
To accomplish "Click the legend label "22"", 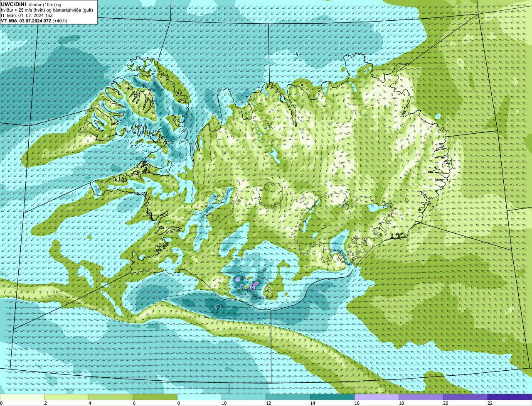I will tap(490, 403).
